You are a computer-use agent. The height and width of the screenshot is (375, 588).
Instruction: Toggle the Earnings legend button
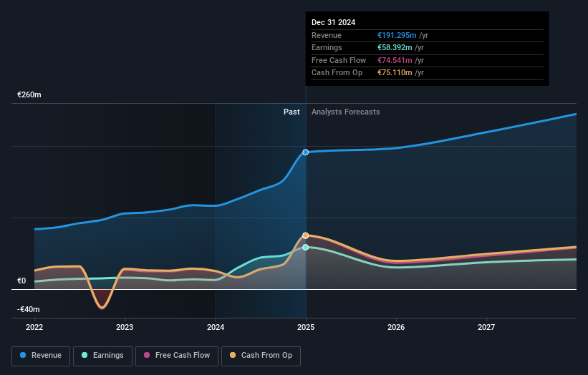tap(102, 356)
